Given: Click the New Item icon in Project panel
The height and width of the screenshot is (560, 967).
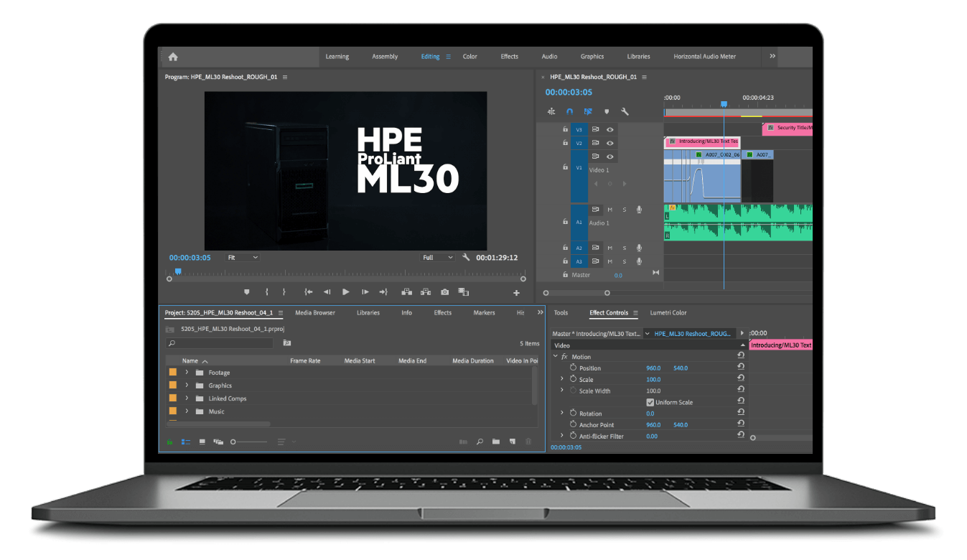Looking at the screenshot, I should (513, 442).
